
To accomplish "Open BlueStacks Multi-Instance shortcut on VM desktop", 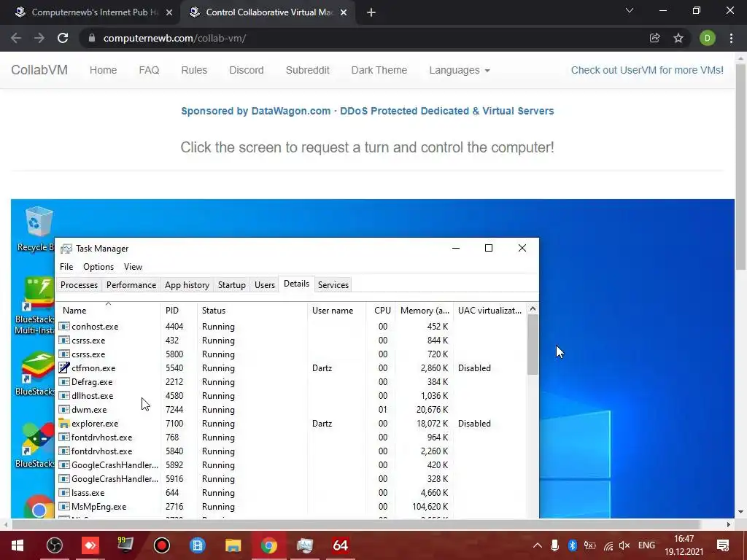I will click(x=36, y=306).
